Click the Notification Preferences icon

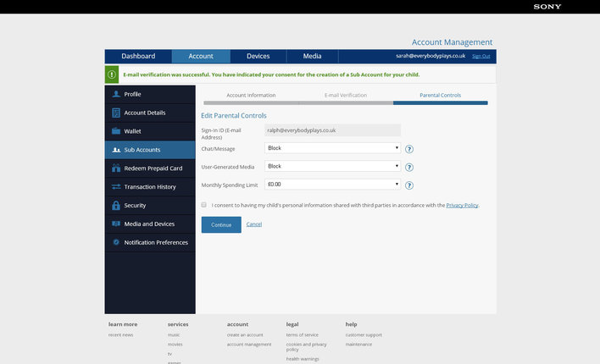point(116,242)
